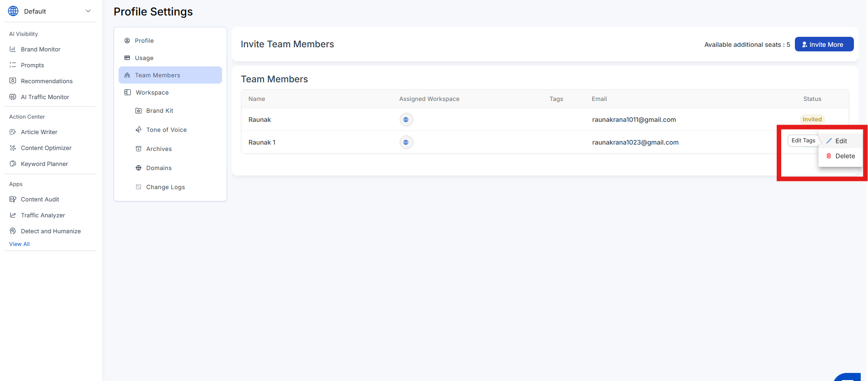Open AI Traffic Monitor from sidebar

[45, 97]
